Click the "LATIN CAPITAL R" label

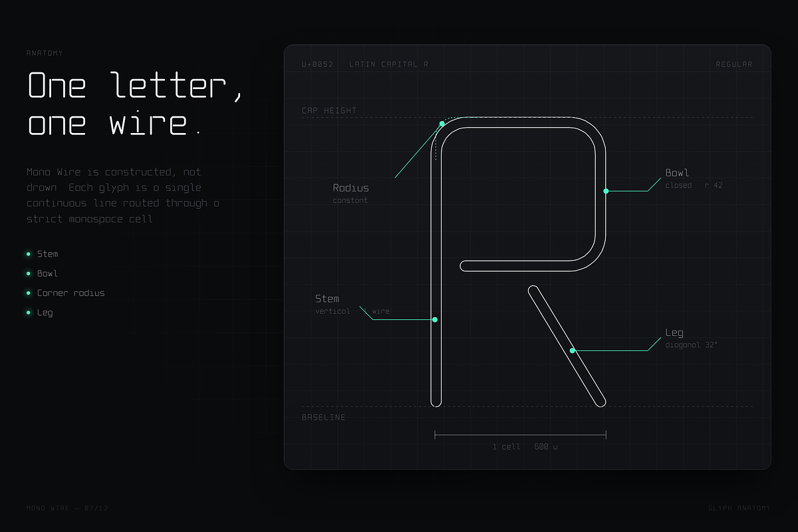pos(389,65)
